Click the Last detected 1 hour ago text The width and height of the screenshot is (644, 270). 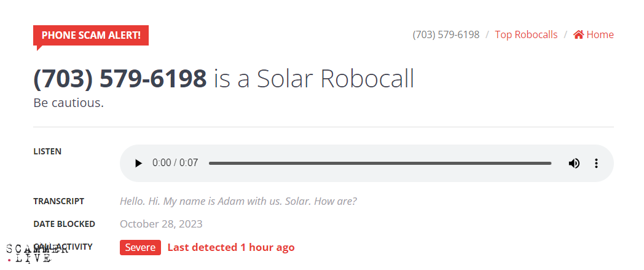[231, 247]
